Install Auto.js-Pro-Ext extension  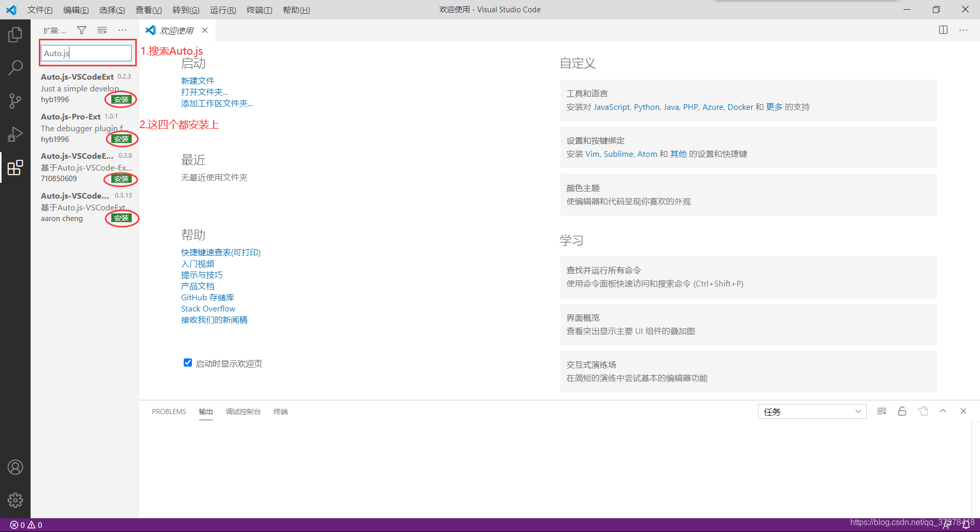click(121, 139)
